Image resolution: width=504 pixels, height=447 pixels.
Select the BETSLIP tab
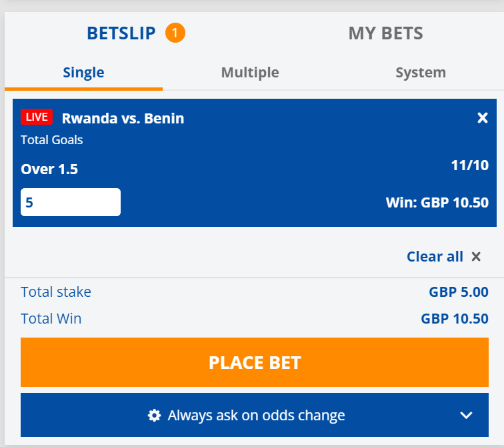(121, 33)
